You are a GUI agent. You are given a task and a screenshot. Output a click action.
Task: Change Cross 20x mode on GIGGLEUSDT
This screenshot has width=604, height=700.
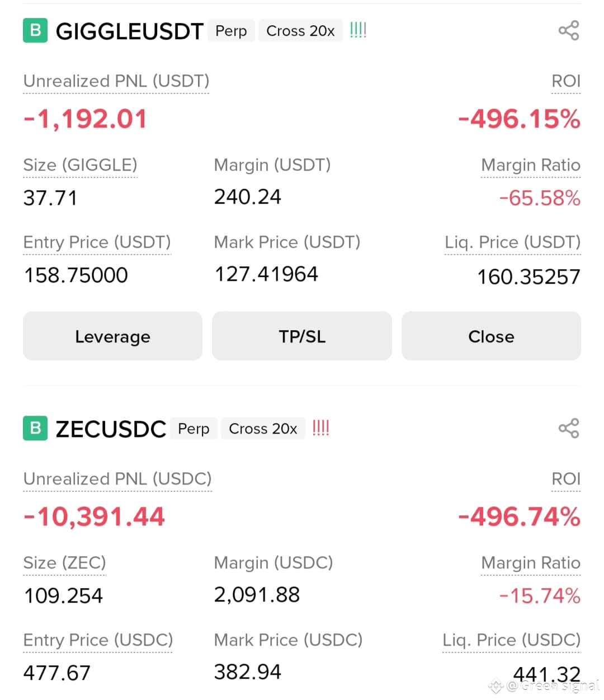coord(300,31)
